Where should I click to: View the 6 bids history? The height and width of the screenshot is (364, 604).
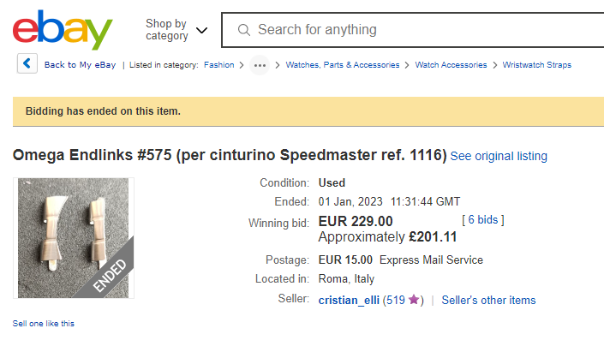(x=485, y=220)
